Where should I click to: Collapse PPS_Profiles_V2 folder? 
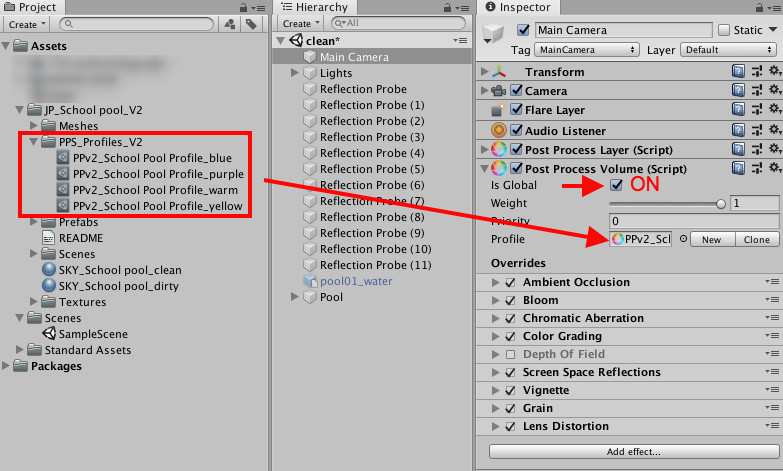[33, 141]
